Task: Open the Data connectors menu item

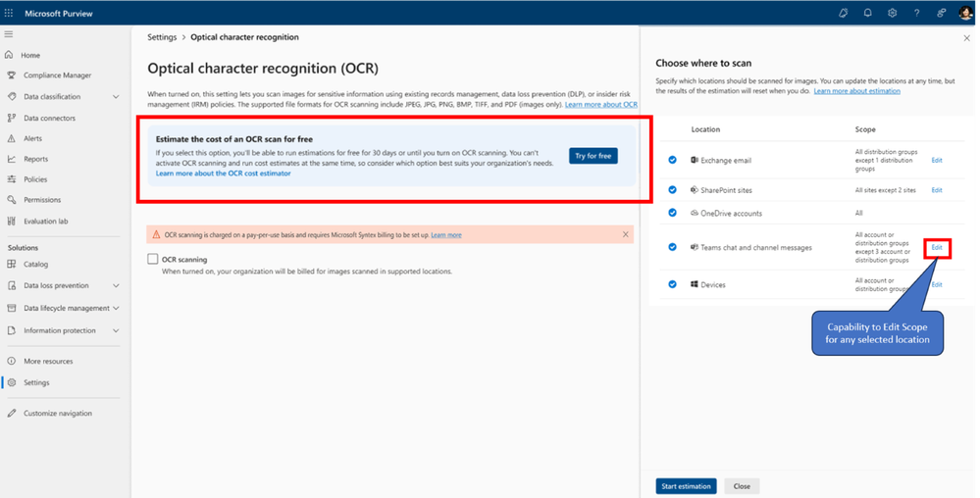Action: click(49, 118)
